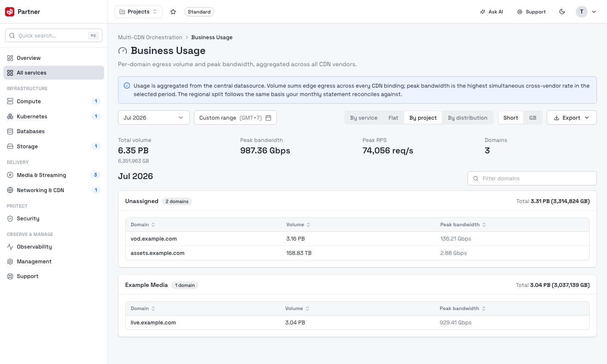
Task: Click the top bar Support lifebuoy icon
Action: tap(520, 12)
